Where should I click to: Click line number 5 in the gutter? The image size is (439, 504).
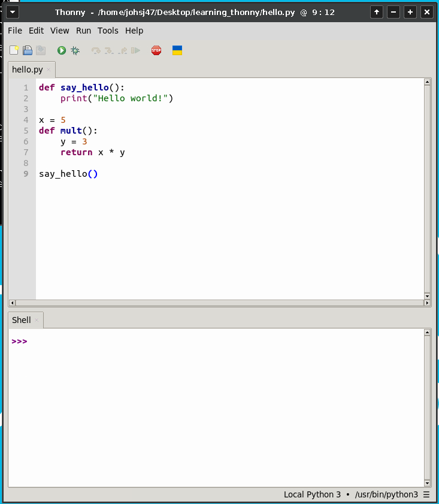coord(26,131)
